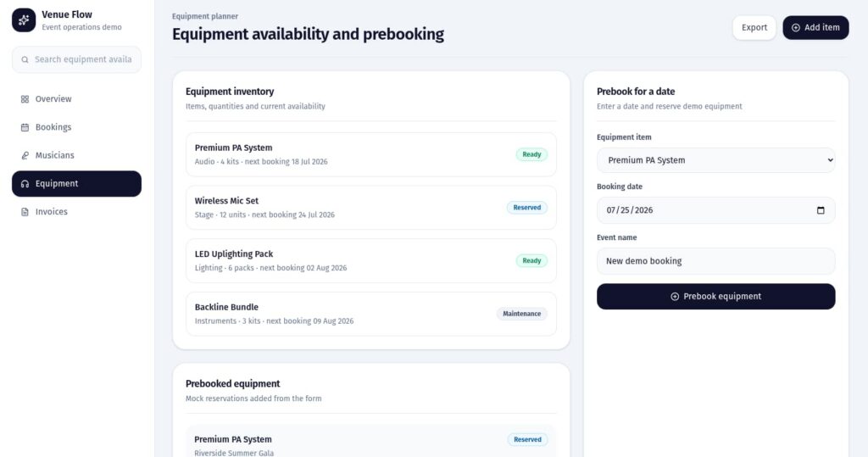Click the Bookings calendar icon
Screen dimensions: 868x457
pos(25,127)
